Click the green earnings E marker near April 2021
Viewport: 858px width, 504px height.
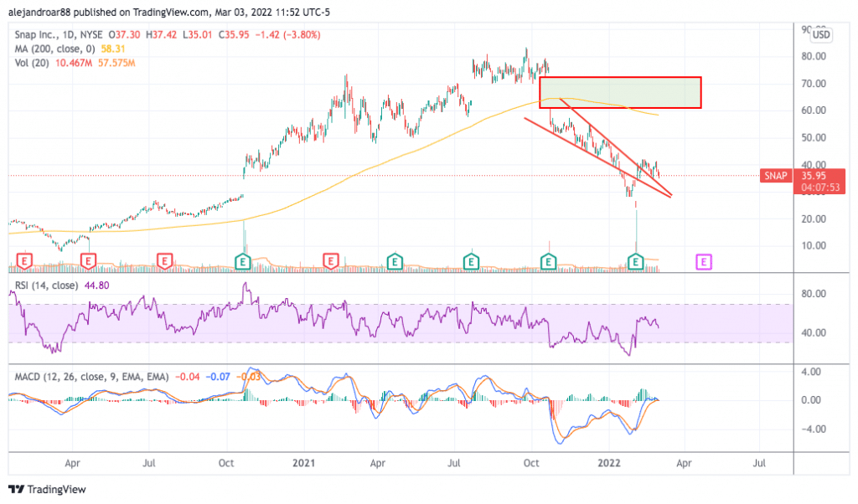tap(395, 262)
